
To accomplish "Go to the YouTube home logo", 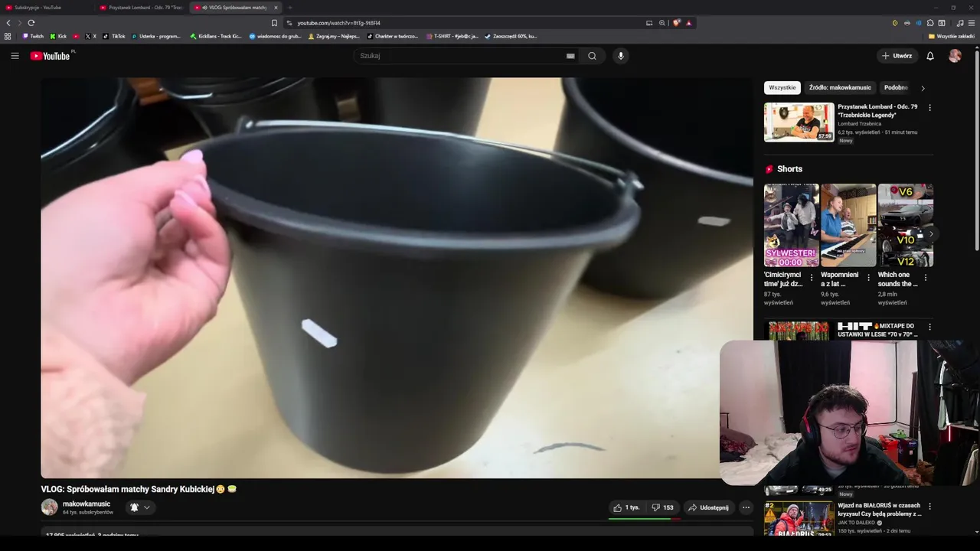I will [51, 56].
